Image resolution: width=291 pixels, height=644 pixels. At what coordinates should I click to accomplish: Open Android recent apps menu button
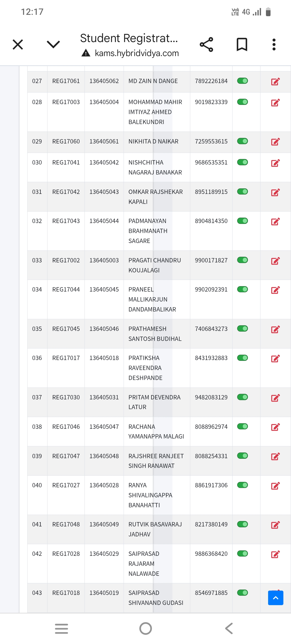pyautogui.click(x=61, y=628)
